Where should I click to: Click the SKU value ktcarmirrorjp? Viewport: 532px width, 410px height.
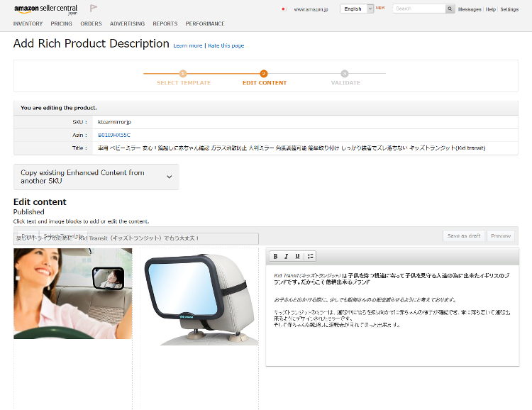point(114,122)
